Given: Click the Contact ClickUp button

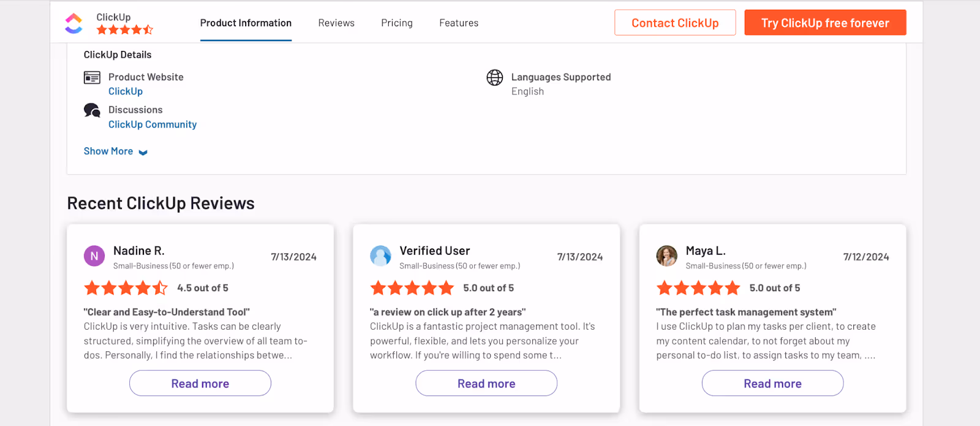Looking at the screenshot, I should point(675,23).
